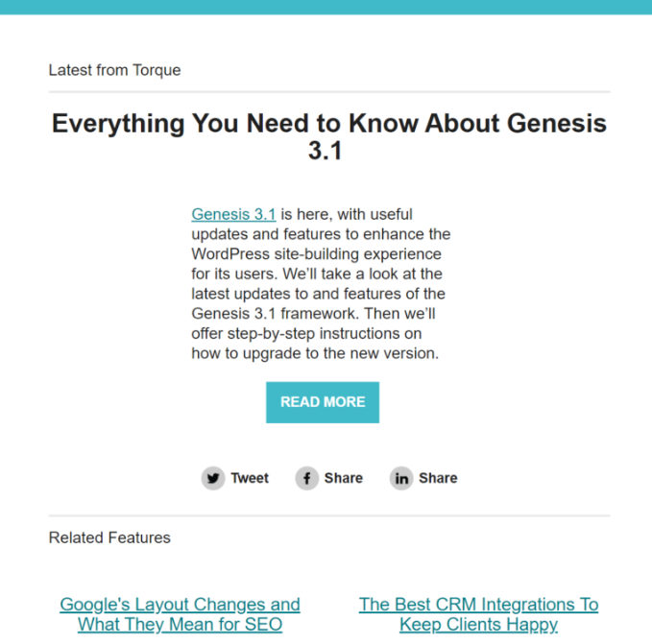Open The Best CRM Integrations link
The height and width of the screenshot is (644, 652).
click(478, 605)
